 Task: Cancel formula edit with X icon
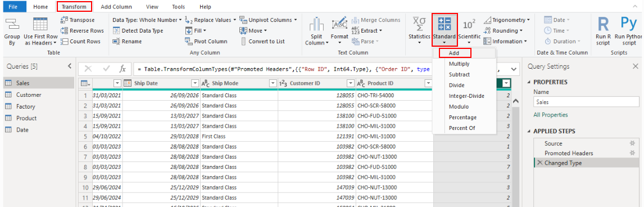pos(88,69)
